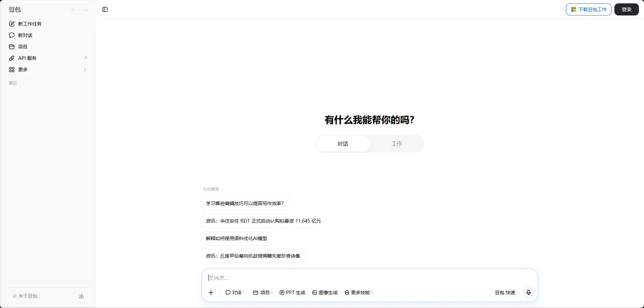Click the 登录 button
Screen dimensions: 644x308
pyautogui.click(x=626, y=9)
